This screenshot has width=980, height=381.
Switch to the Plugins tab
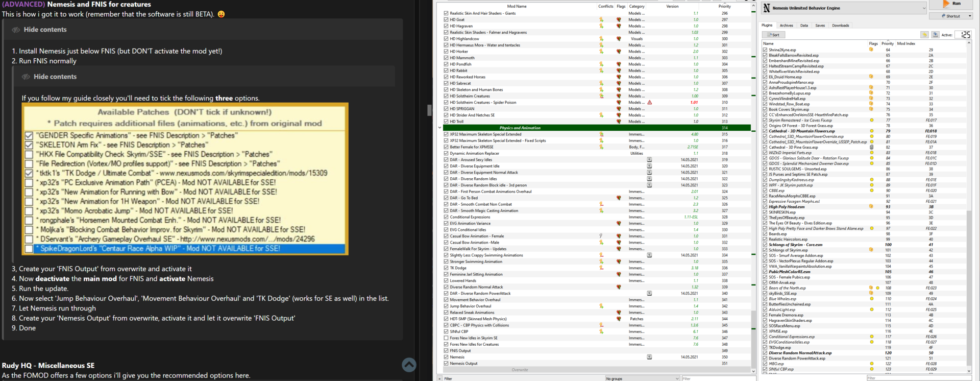pos(767,25)
